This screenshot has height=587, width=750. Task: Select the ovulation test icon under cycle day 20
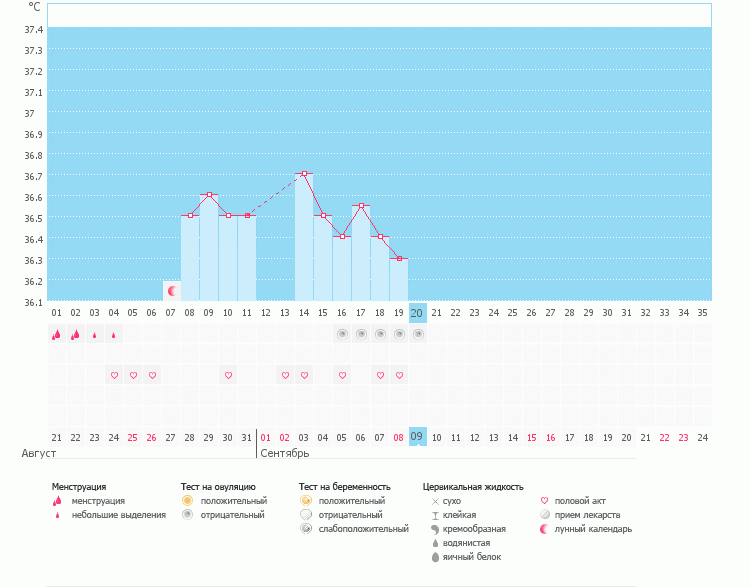pyautogui.click(x=418, y=335)
